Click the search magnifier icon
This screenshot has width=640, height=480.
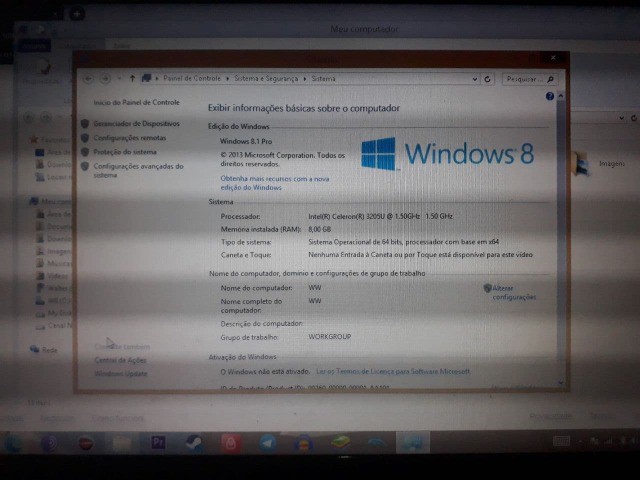click(550, 79)
